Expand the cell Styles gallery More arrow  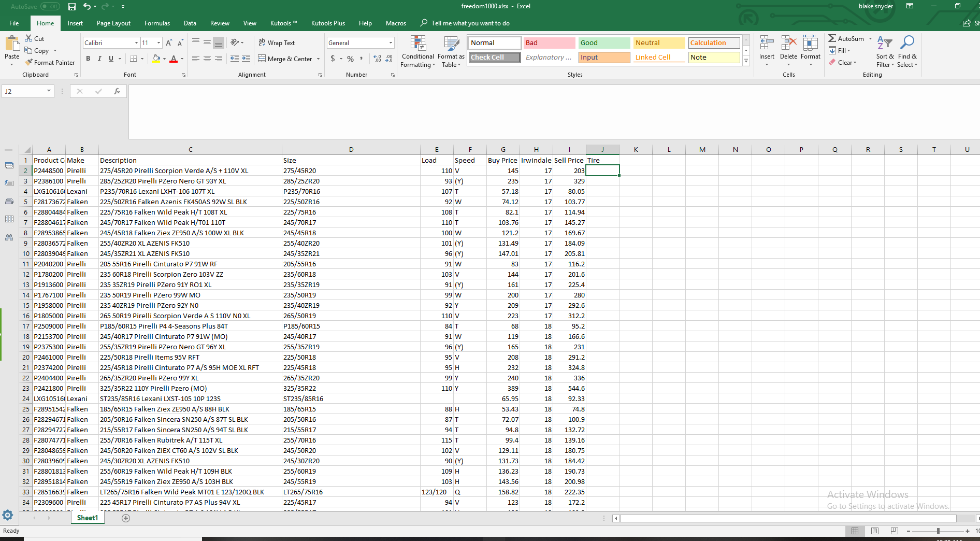click(x=746, y=61)
